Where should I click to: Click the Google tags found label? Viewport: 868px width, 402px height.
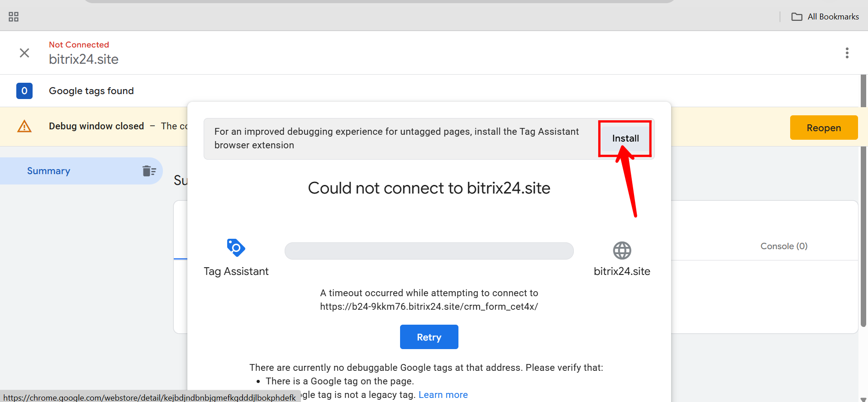click(91, 91)
